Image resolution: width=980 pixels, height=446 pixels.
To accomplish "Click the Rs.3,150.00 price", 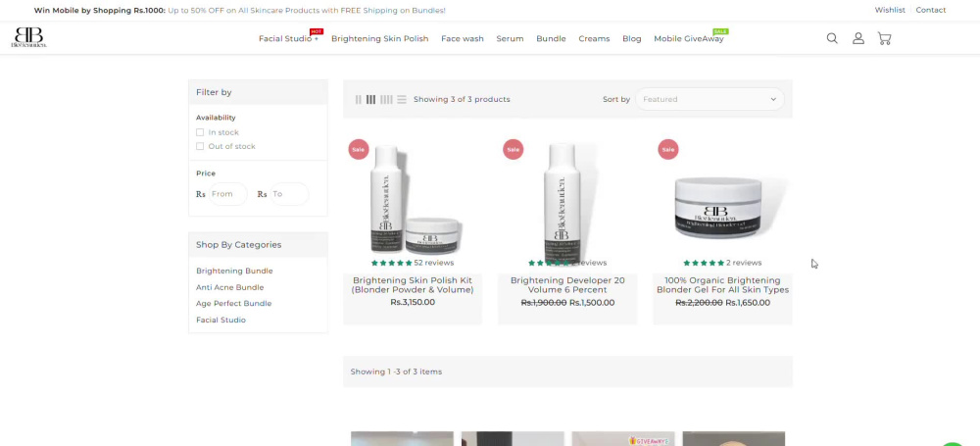I will tap(413, 302).
